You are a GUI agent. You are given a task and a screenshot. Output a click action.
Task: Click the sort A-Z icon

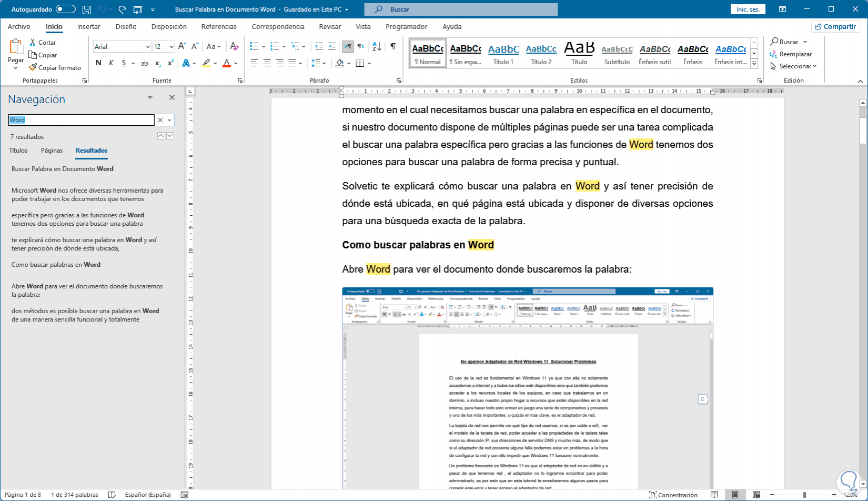[x=376, y=46]
